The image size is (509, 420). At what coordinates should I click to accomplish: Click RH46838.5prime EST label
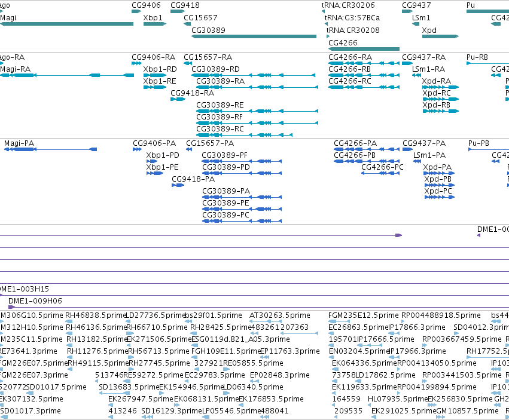96,315
